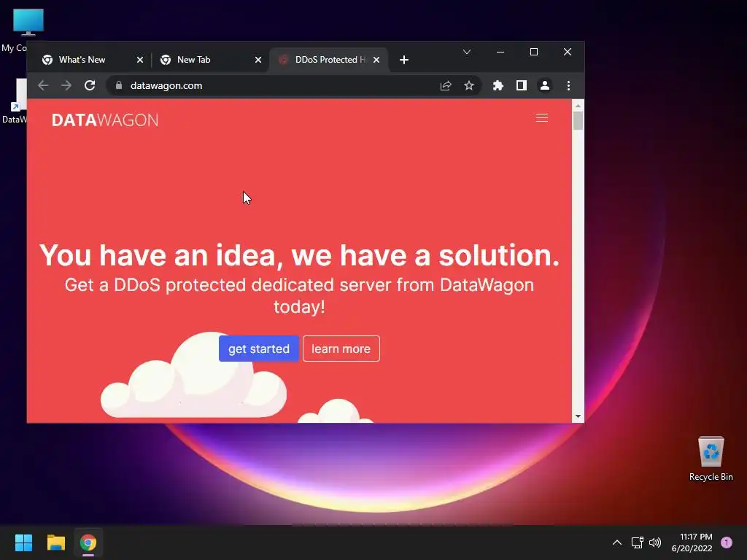Click the Chrome taskbar icon
Image resolution: width=747 pixels, height=560 pixels.
[x=88, y=542]
